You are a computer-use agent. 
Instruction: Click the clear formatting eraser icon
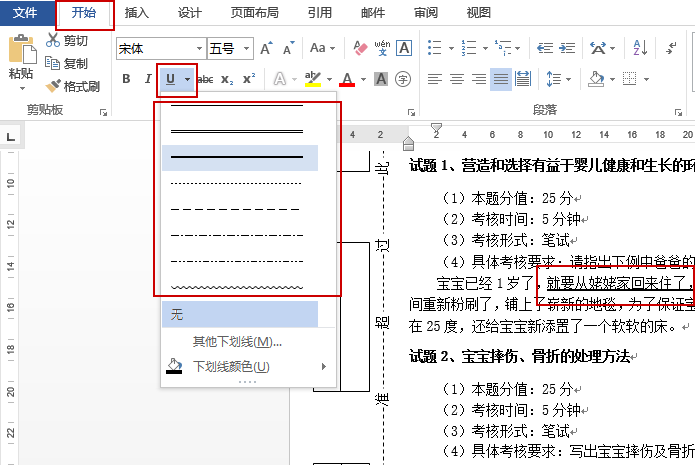358,48
